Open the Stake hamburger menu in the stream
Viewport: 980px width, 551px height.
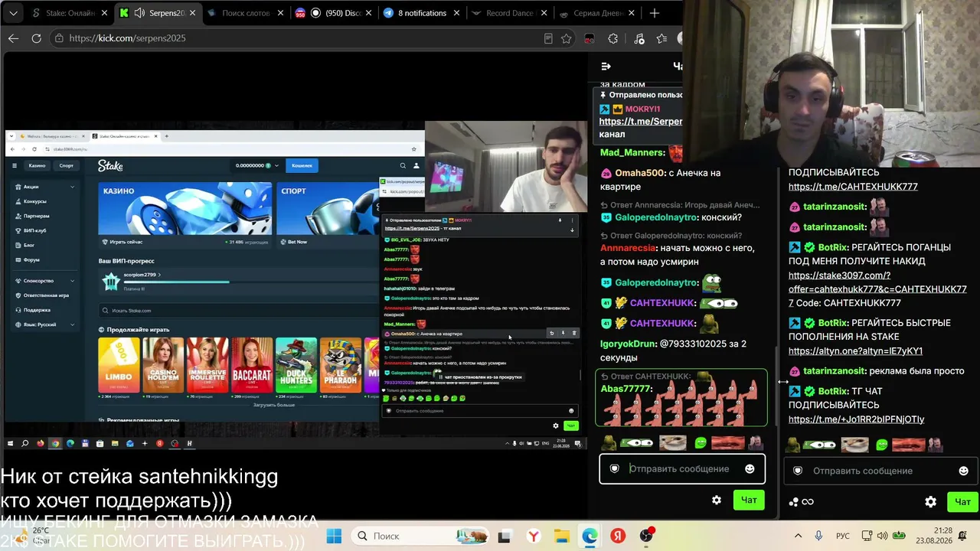[14, 165]
